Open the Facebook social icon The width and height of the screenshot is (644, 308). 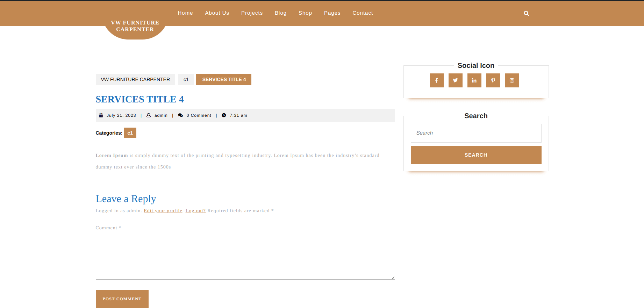(x=436, y=80)
